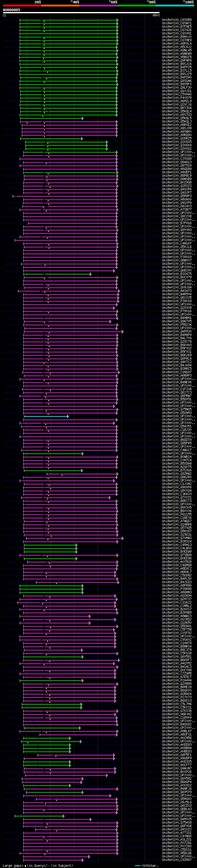Open the UniRef100_Q5KQL5 entry
The width and height of the screenshot is (197, 868).
177,118
